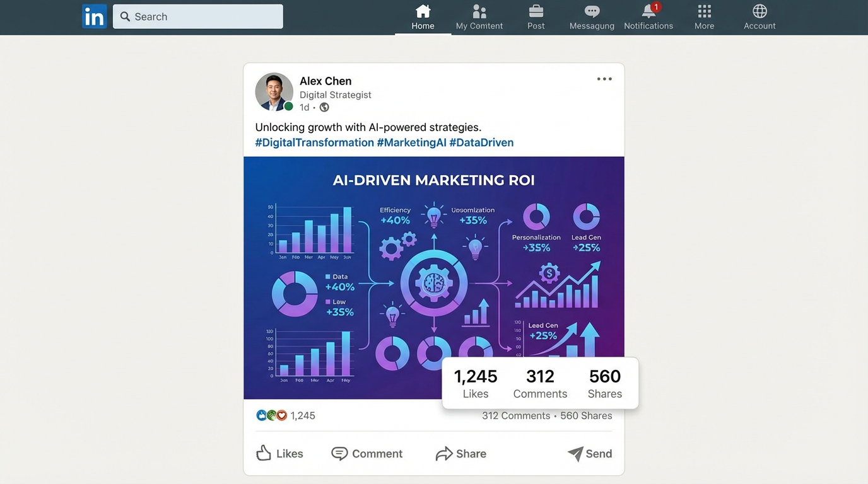Expand the Share options for the post
This screenshot has width=868, height=484.
tap(460, 453)
